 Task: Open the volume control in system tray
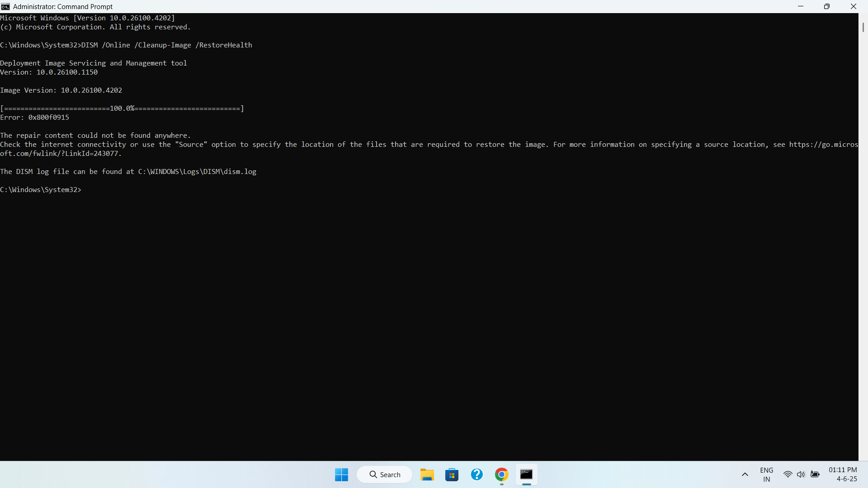coord(801,474)
